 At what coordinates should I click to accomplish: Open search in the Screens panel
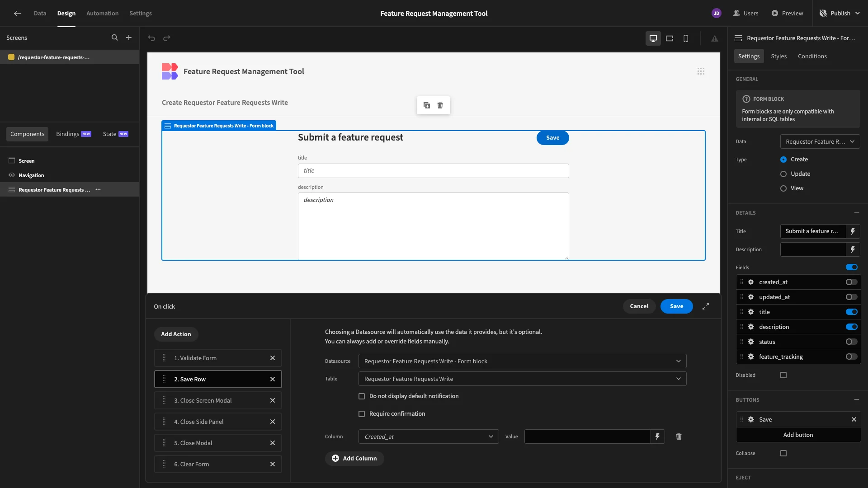115,38
